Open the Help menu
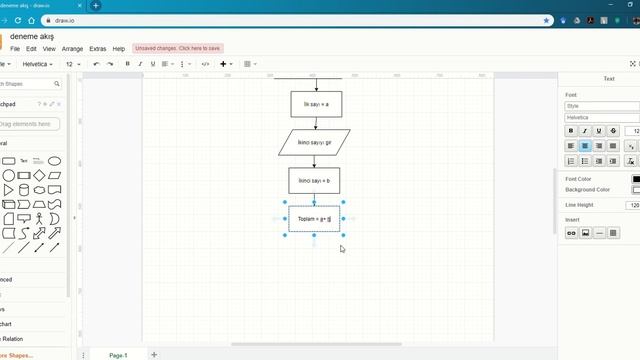This screenshot has height=360, width=640. [x=118, y=49]
